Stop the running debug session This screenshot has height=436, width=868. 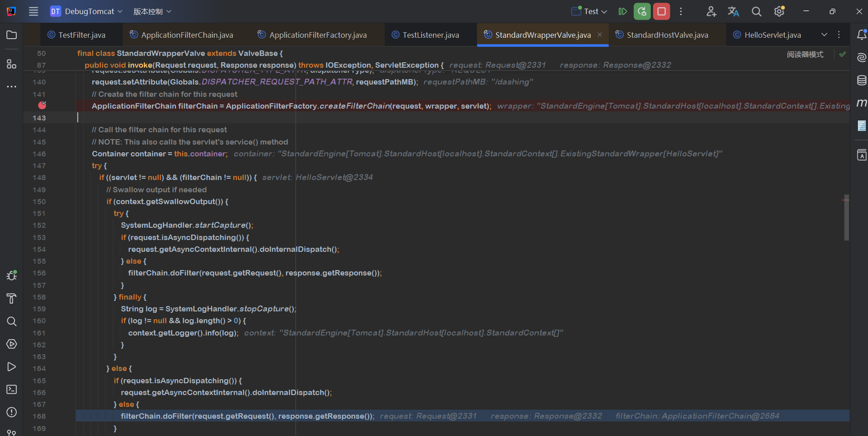[x=661, y=11]
